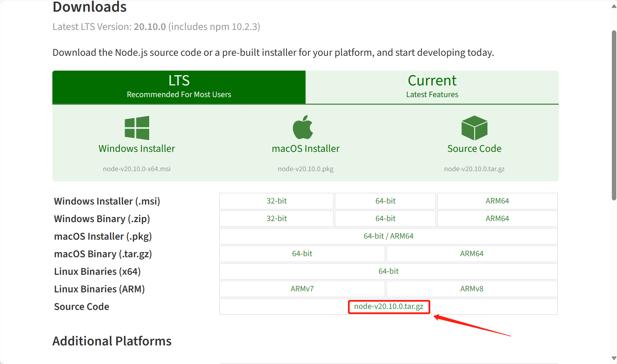This screenshot has height=364, width=617.
Task: Click the Windows Binary (.zip) row label
Action: pos(102,219)
